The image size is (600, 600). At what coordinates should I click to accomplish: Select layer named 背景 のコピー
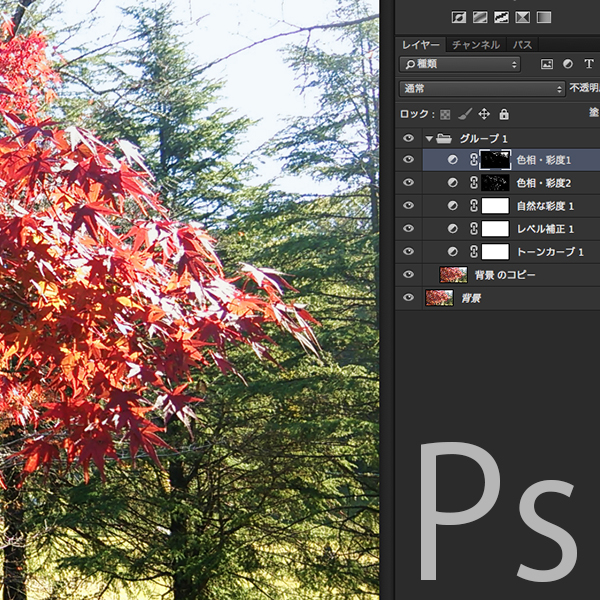(x=505, y=275)
